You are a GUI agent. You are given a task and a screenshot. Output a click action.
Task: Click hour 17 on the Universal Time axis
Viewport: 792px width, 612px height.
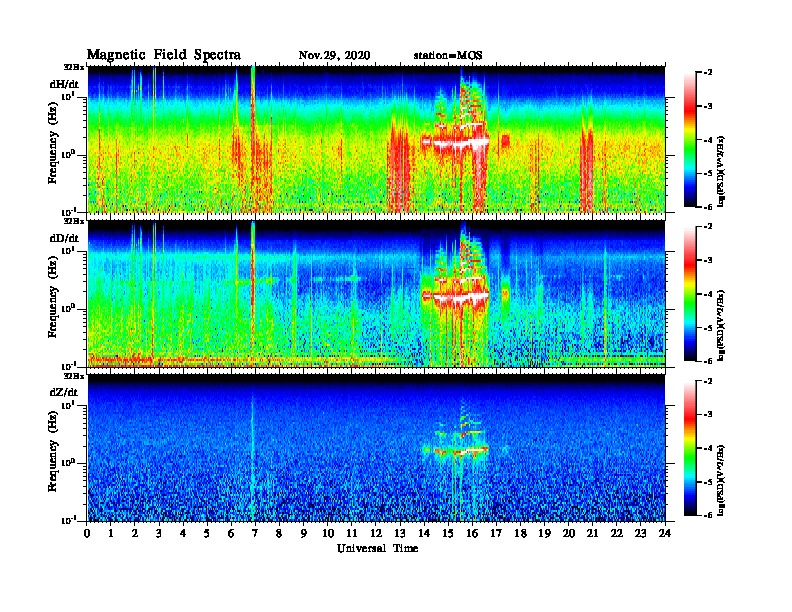pos(496,534)
